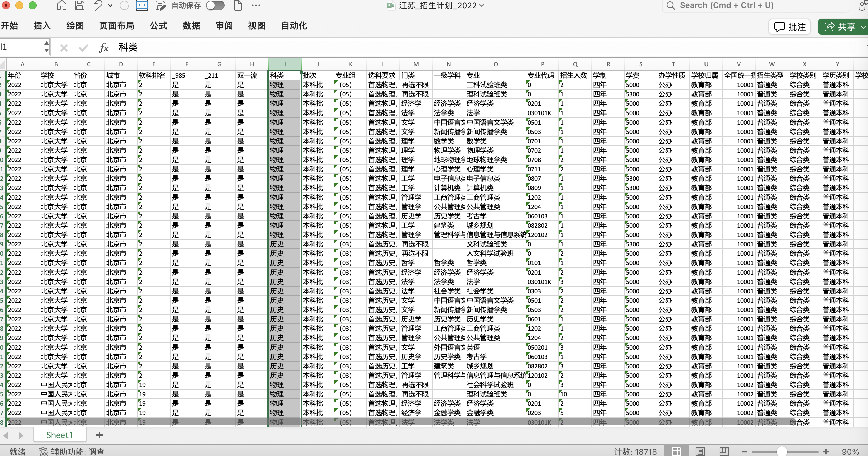Switch to Page Break Preview icon

724,451
